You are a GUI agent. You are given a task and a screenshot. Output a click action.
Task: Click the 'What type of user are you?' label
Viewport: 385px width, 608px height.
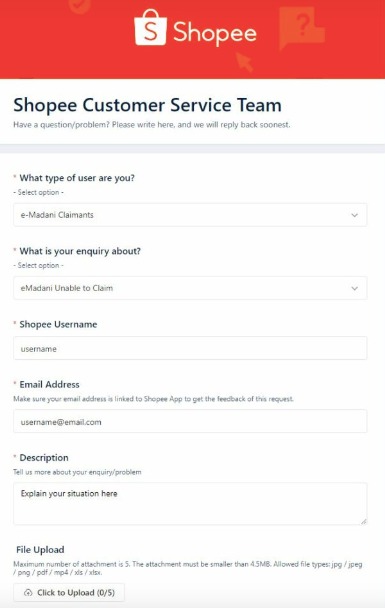click(x=77, y=178)
